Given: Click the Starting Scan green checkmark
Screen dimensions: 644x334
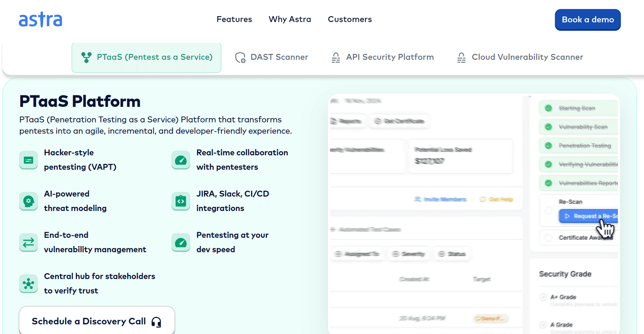Looking at the screenshot, I should pos(548,108).
